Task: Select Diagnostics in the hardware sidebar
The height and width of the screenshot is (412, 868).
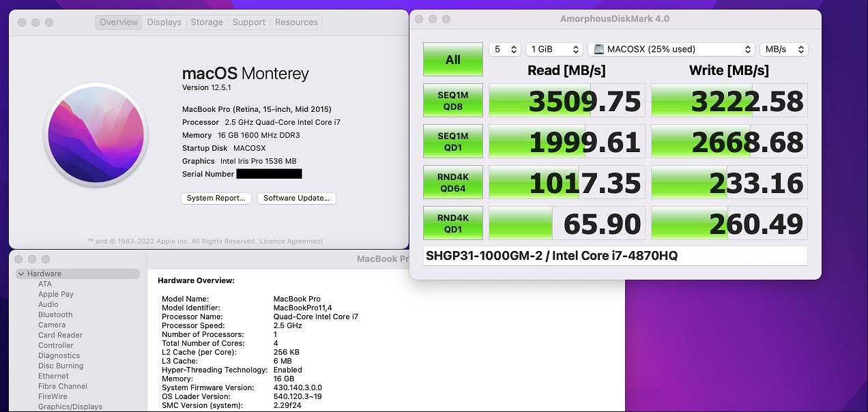Action: tap(59, 355)
